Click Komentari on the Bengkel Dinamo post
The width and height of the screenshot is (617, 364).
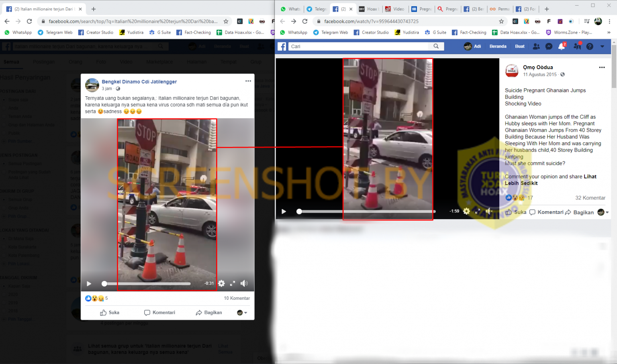tap(159, 313)
